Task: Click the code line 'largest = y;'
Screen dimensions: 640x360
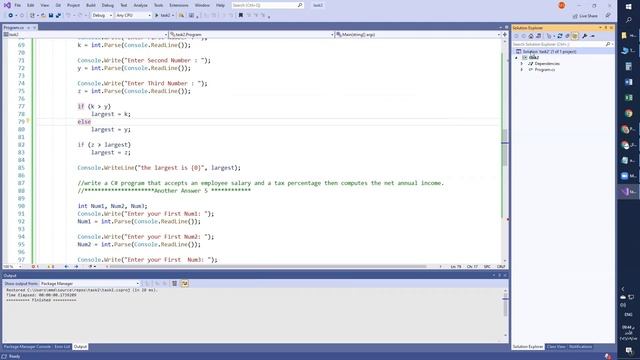Action: (111, 129)
